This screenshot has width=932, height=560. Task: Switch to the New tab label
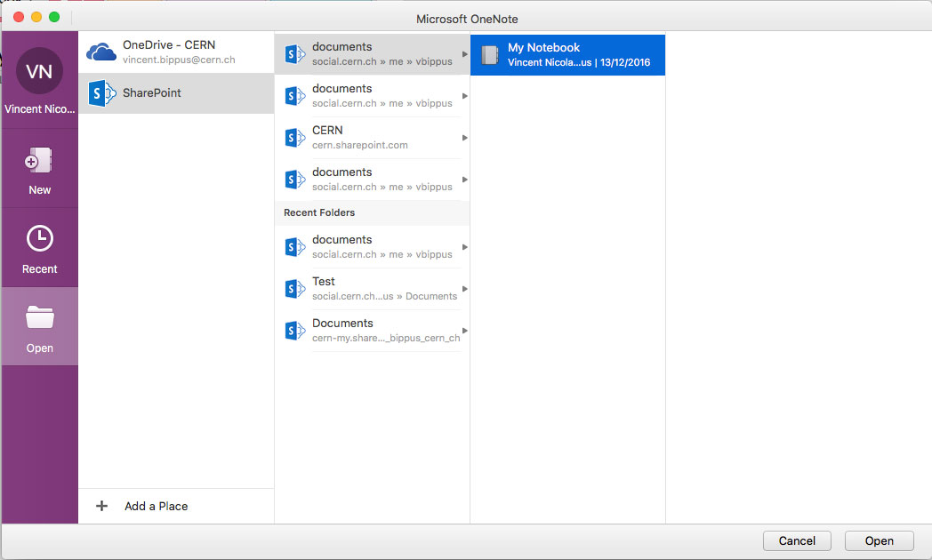pyautogui.click(x=40, y=190)
